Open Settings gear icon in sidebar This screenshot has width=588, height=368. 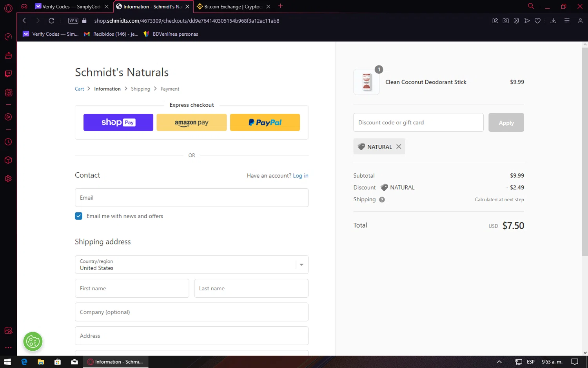8,179
